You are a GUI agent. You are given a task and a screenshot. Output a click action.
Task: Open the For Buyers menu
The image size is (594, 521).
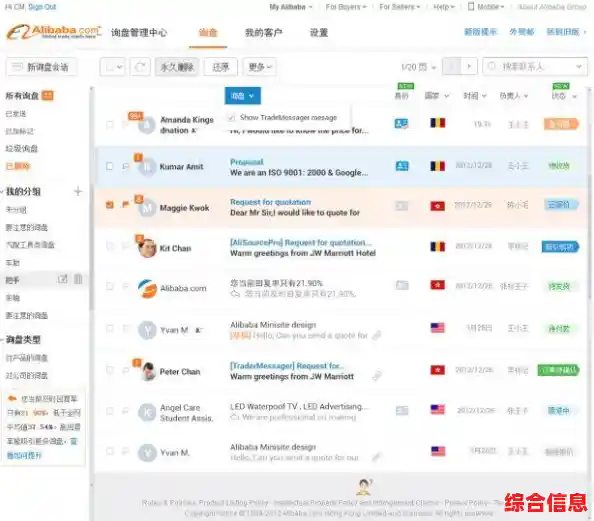coord(346,7)
